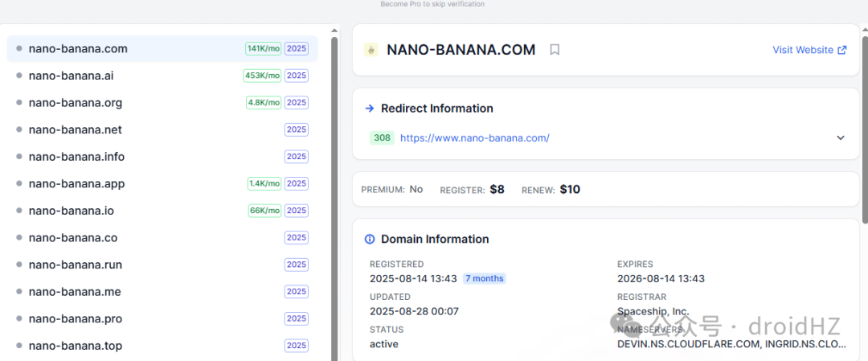Image resolution: width=868 pixels, height=361 pixels.
Task: Click the $8 register price
Action: [497, 190]
